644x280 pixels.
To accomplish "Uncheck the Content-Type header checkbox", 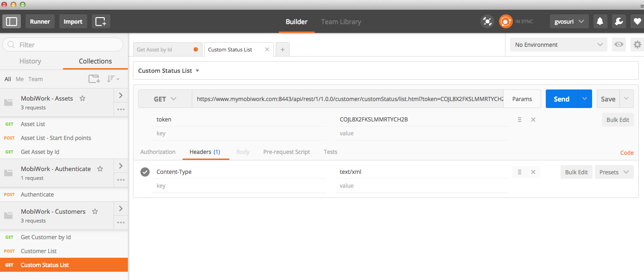I will pos(145,172).
